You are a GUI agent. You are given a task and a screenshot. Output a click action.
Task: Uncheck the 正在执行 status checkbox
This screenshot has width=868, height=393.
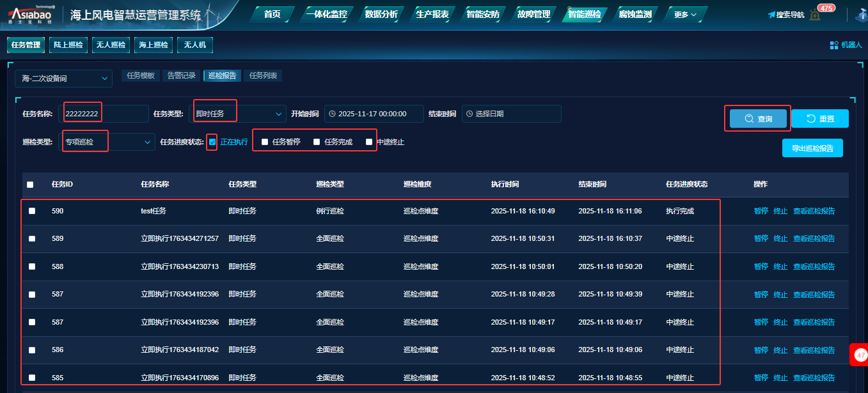point(212,142)
